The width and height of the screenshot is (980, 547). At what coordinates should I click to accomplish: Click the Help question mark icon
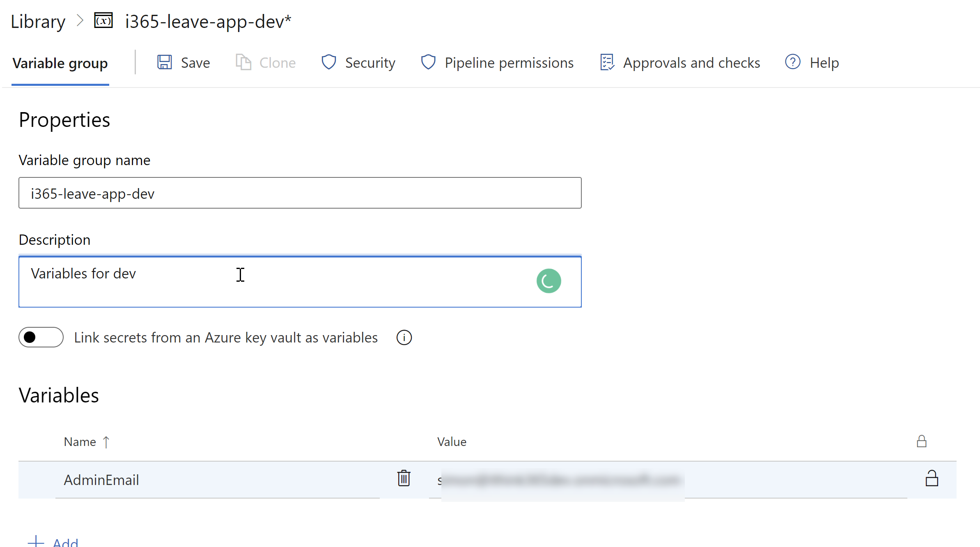(792, 62)
